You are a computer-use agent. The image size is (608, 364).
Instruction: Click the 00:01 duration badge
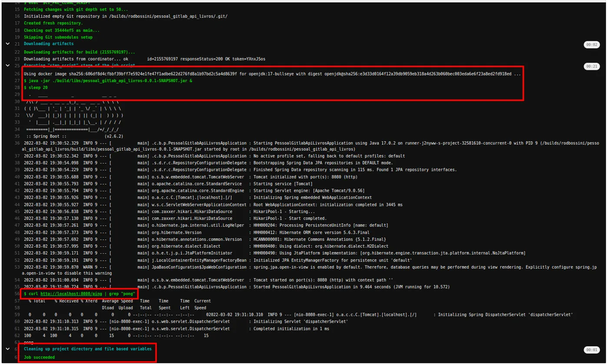click(x=592, y=350)
